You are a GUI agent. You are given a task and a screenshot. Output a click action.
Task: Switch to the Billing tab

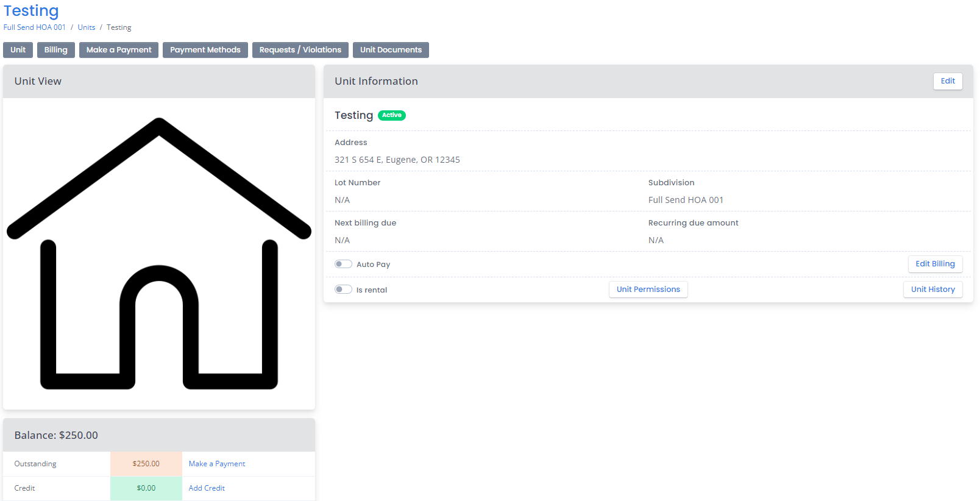tap(56, 50)
